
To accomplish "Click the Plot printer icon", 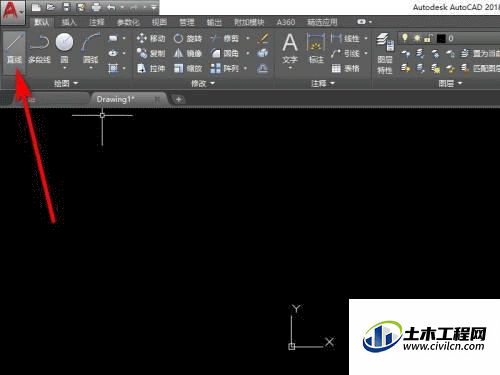I will click(x=96, y=7).
